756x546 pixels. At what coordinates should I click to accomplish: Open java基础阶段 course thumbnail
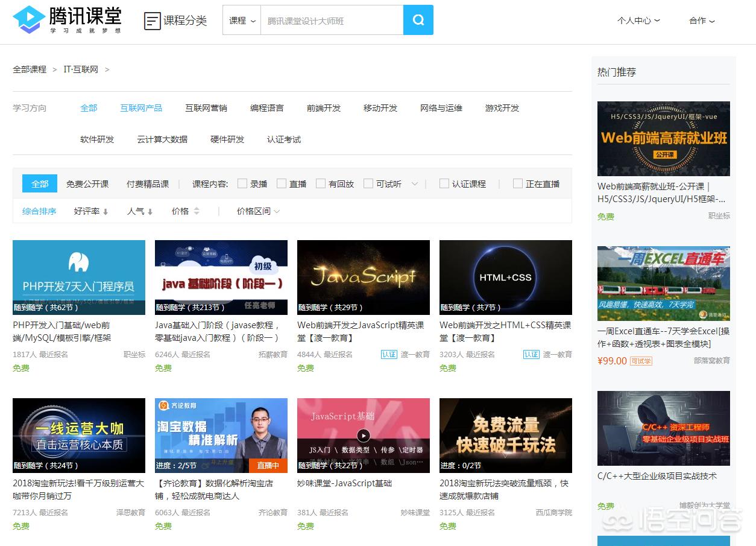221,278
